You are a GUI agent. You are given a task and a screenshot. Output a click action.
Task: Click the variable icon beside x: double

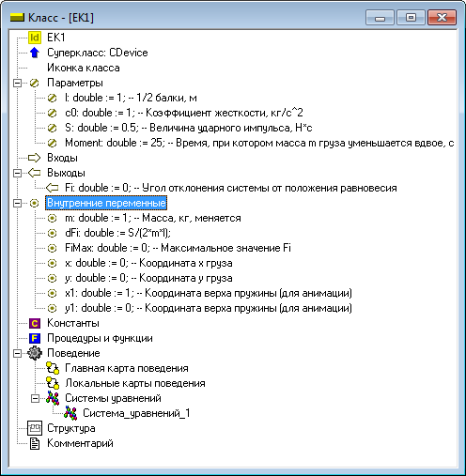(x=52, y=263)
